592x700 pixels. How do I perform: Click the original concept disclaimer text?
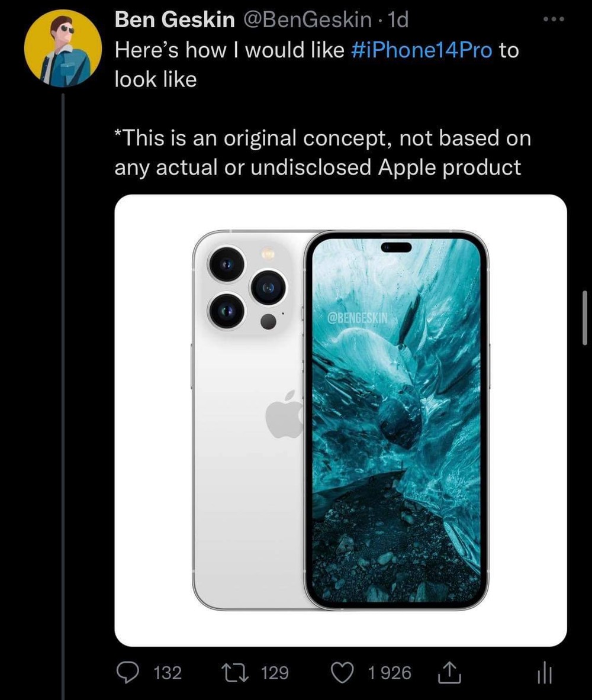(x=323, y=152)
